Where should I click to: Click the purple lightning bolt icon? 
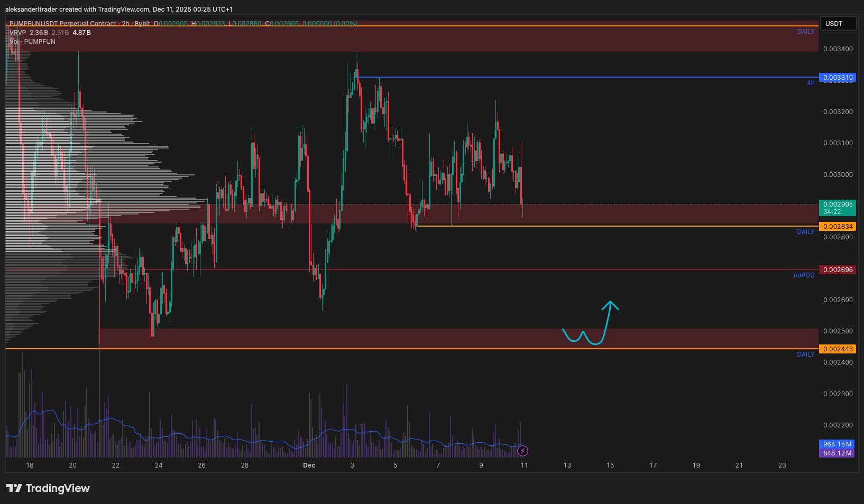pyautogui.click(x=522, y=451)
